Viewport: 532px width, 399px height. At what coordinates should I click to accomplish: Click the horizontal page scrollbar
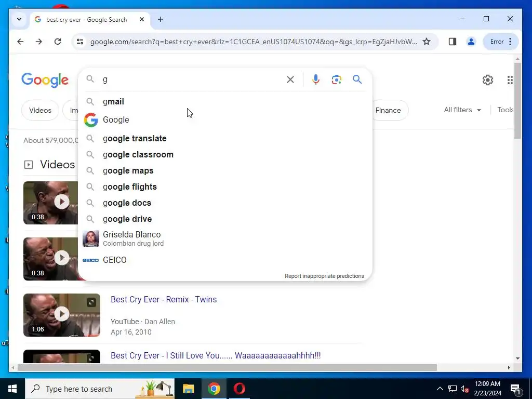227,367
